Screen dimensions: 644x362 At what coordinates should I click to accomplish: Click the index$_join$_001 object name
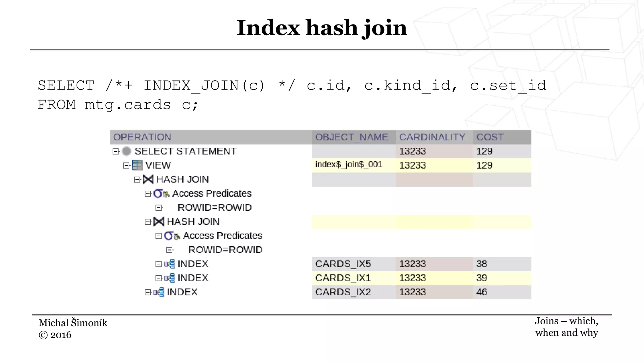pos(349,164)
